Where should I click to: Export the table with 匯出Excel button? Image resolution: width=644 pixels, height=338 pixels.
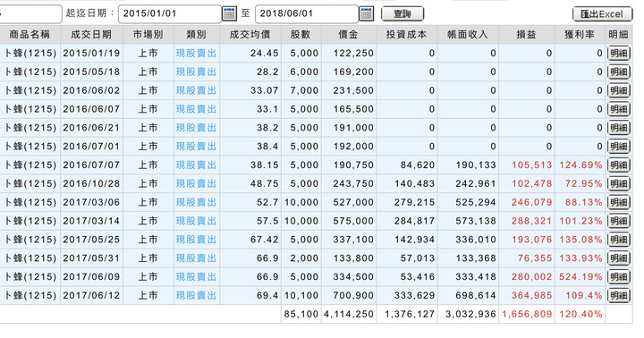click(x=603, y=14)
